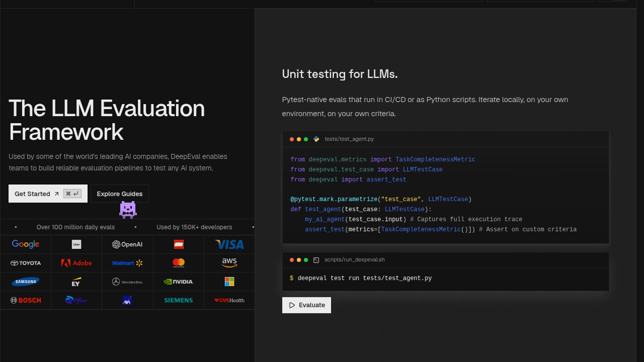The height and width of the screenshot is (362, 644).
Task: Click the Python file icon beside tests/test_agent.py
Action: tap(316, 139)
